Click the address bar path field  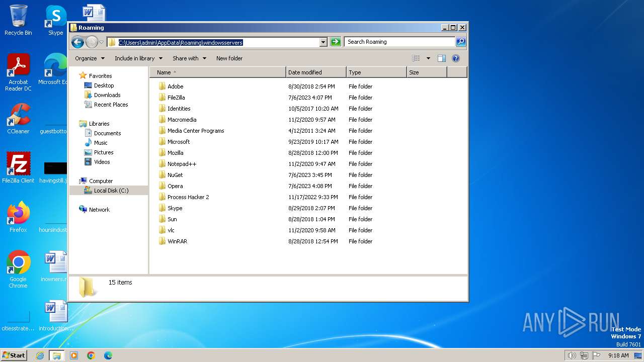pyautogui.click(x=214, y=42)
